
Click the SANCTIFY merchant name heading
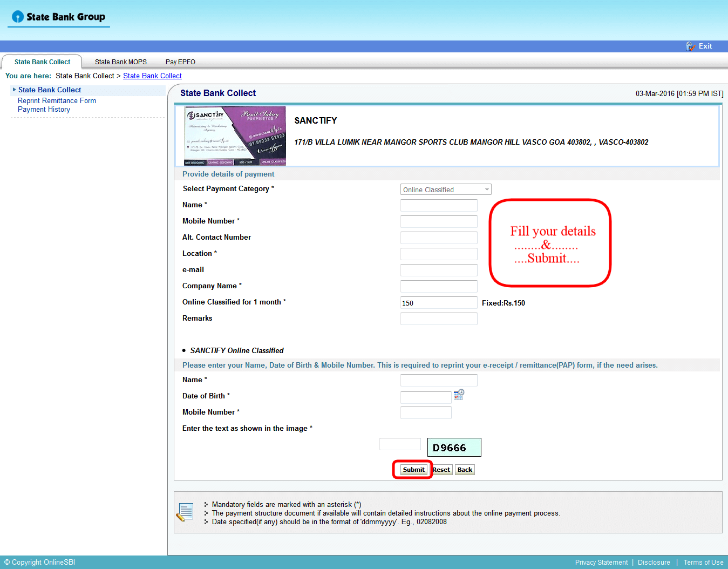tap(316, 120)
